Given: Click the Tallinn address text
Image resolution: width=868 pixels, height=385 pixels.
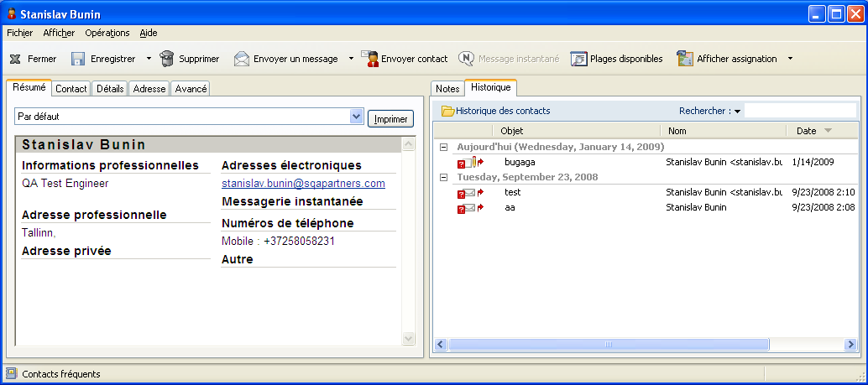Looking at the screenshot, I should click(39, 233).
